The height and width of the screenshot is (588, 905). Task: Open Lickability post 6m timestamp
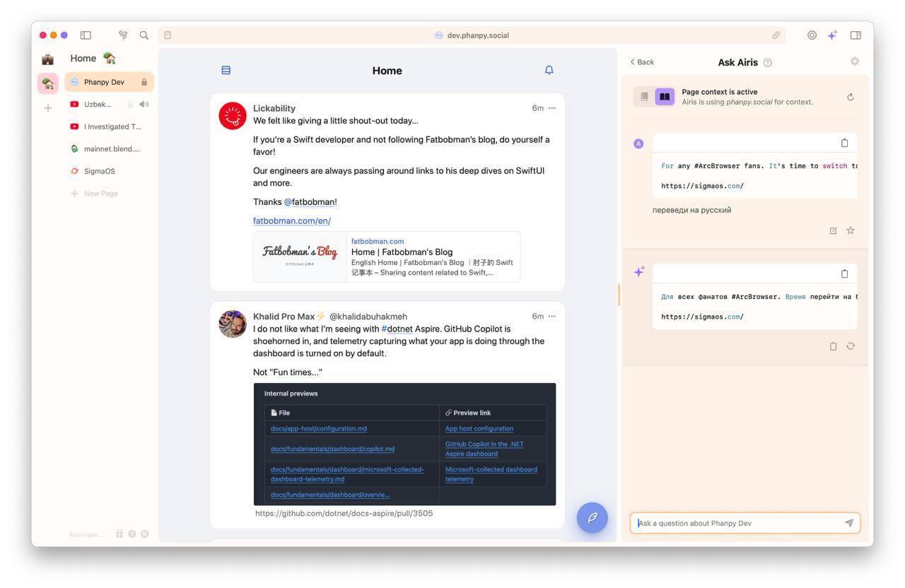tap(538, 108)
